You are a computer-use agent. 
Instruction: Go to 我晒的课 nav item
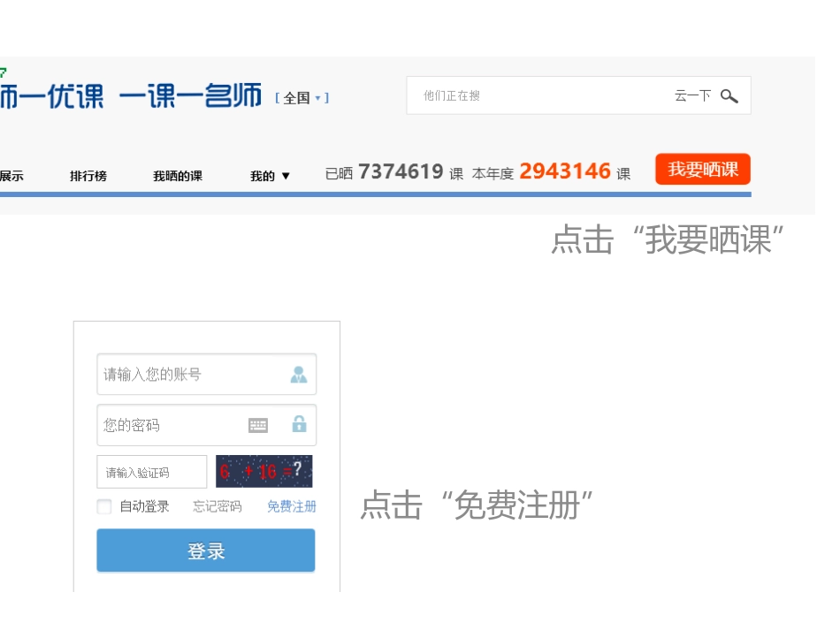(178, 176)
